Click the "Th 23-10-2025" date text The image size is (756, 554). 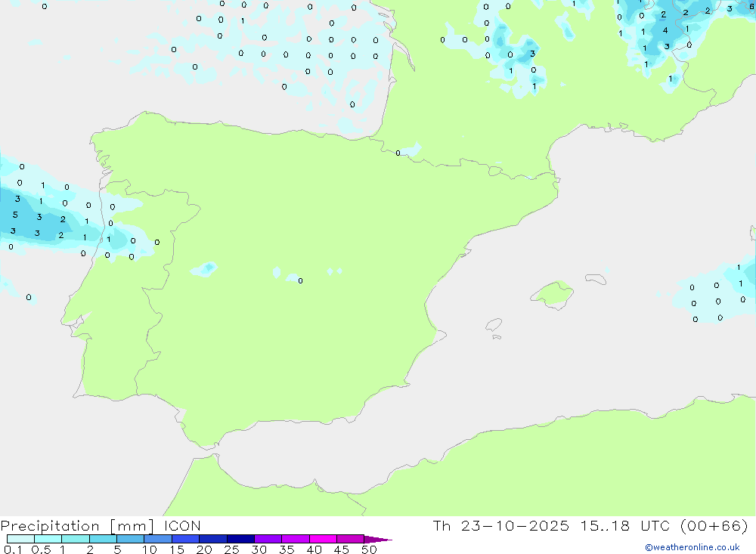pyautogui.click(x=501, y=525)
